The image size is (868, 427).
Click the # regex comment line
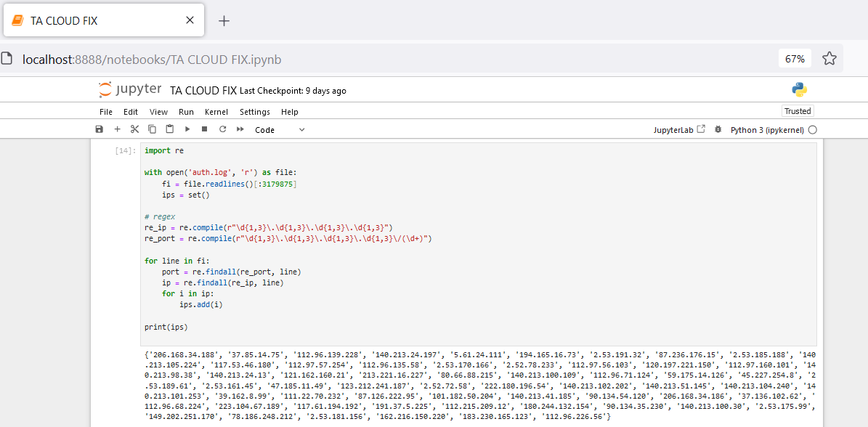(x=159, y=217)
